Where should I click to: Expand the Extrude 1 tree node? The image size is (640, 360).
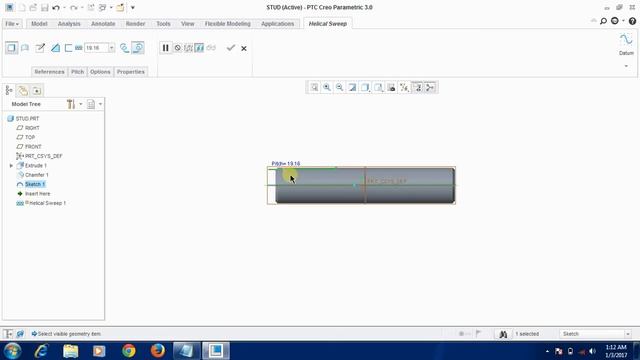pos(11,166)
